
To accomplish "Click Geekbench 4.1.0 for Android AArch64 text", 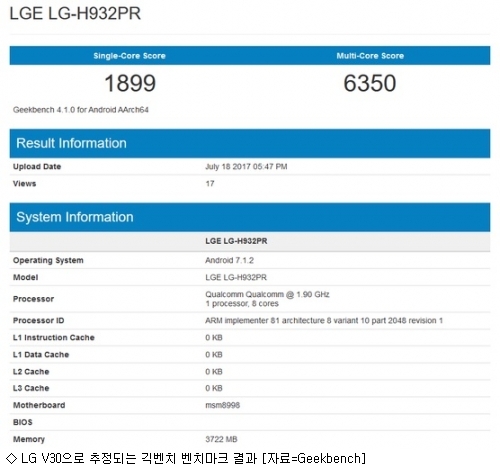I will [x=81, y=110].
